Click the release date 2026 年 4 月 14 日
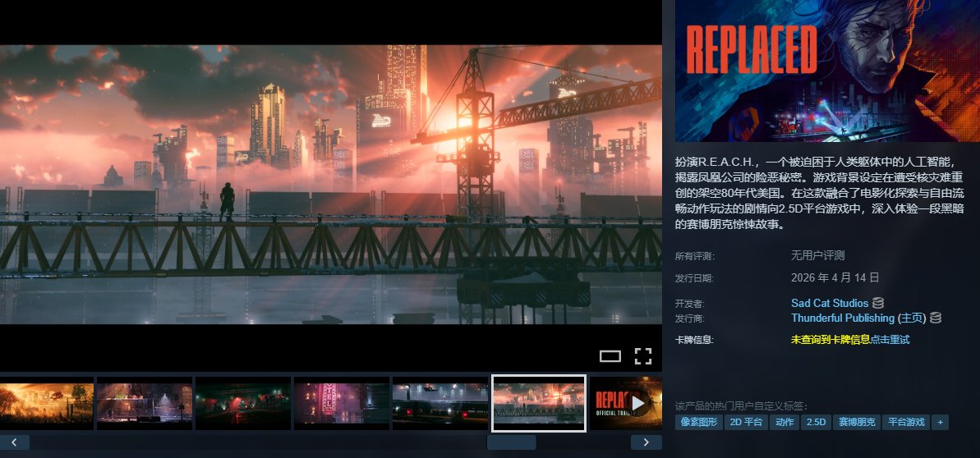 835,277
